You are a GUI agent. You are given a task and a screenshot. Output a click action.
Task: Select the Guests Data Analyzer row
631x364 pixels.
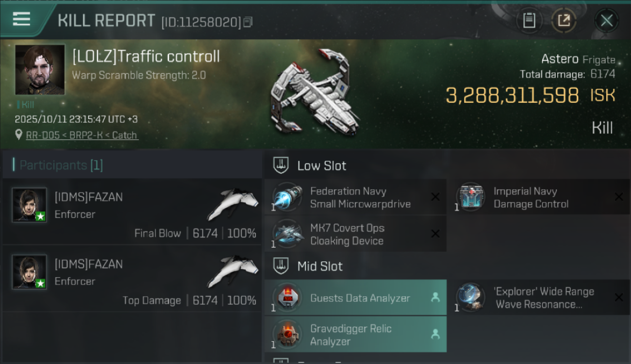(x=356, y=298)
